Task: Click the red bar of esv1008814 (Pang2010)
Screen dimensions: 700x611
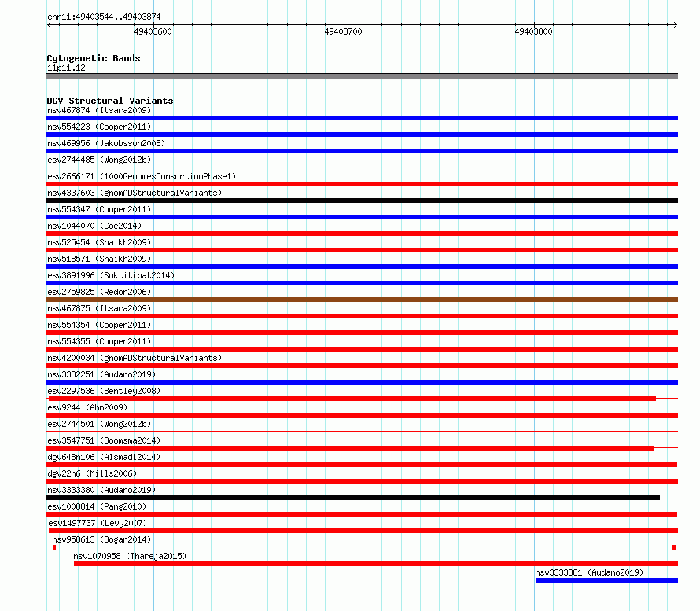Action: pyautogui.click(x=362, y=514)
